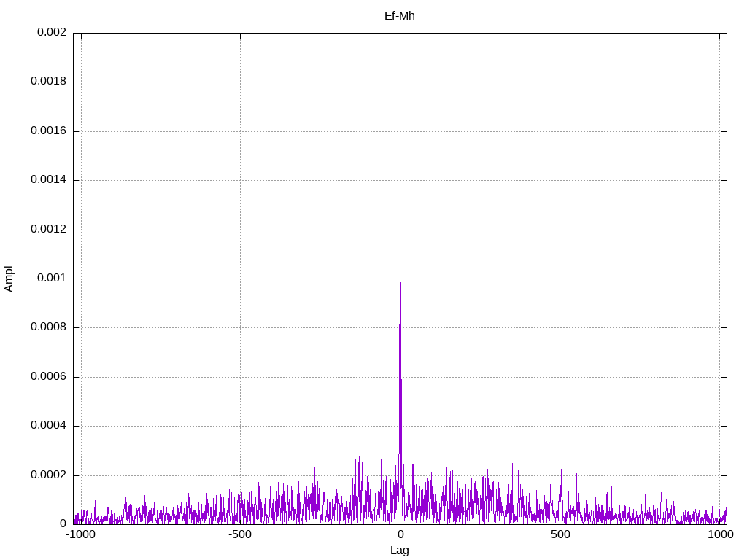Click the 0 tick label on the x-axis
Viewport: 747px width, 560px height.
click(400, 534)
